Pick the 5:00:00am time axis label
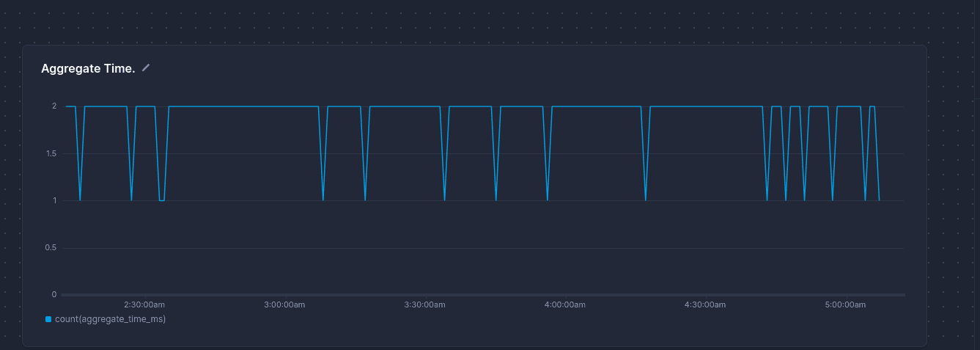Image resolution: width=980 pixels, height=350 pixels. click(x=845, y=305)
